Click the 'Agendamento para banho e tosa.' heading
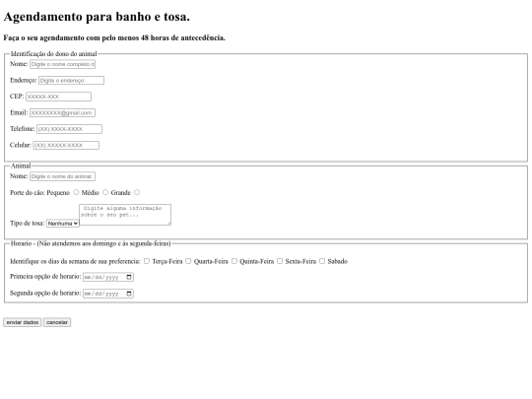Viewport: 532px width, 399px height. [x=97, y=17]
